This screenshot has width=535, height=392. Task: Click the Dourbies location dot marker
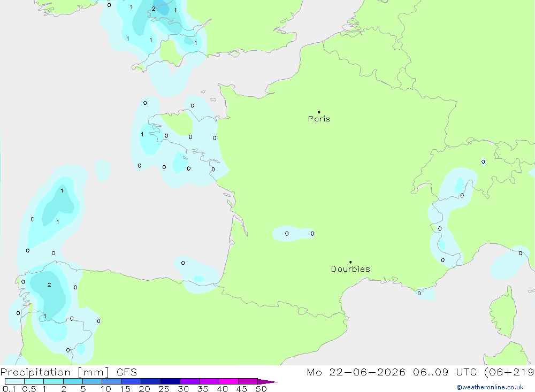pyautogui.click(x=350, y=262)
